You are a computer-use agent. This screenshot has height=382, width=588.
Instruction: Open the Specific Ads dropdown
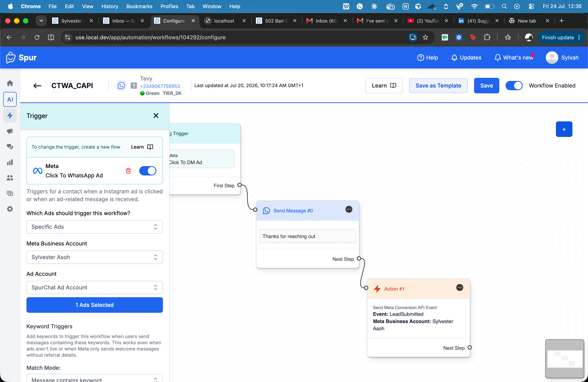tap(95, 227)
